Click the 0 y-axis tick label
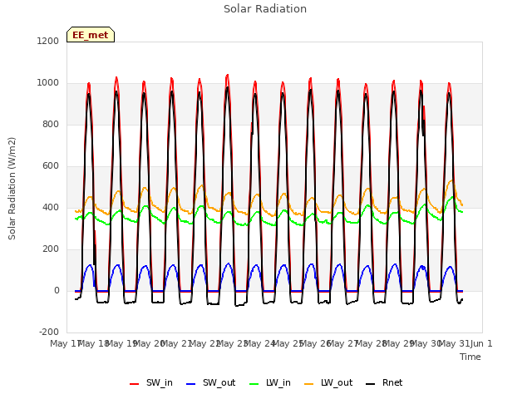This screenshot has height=399, width=532. pyautogui.click(x=57, y=290)
